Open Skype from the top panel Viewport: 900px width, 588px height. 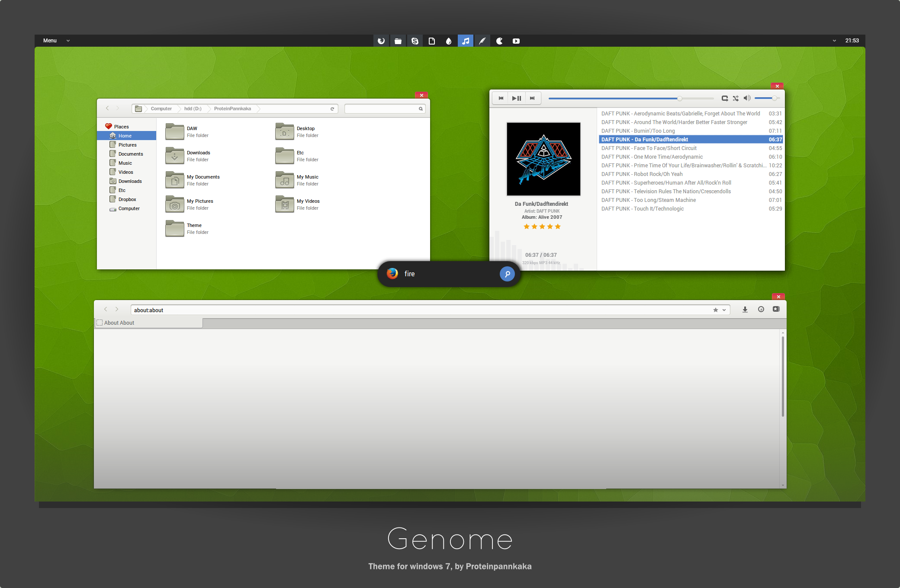click(415, 41)
